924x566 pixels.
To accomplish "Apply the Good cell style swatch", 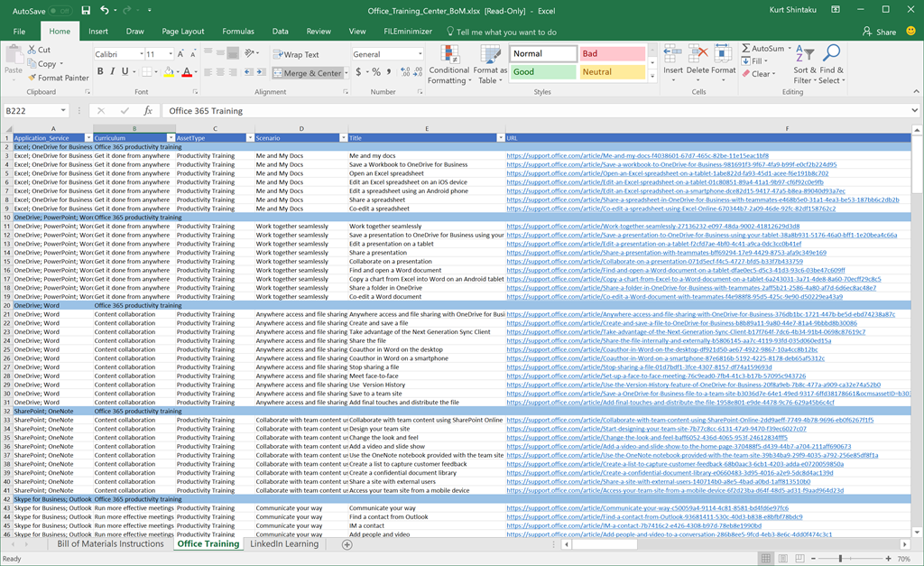I will click(542, 72).
